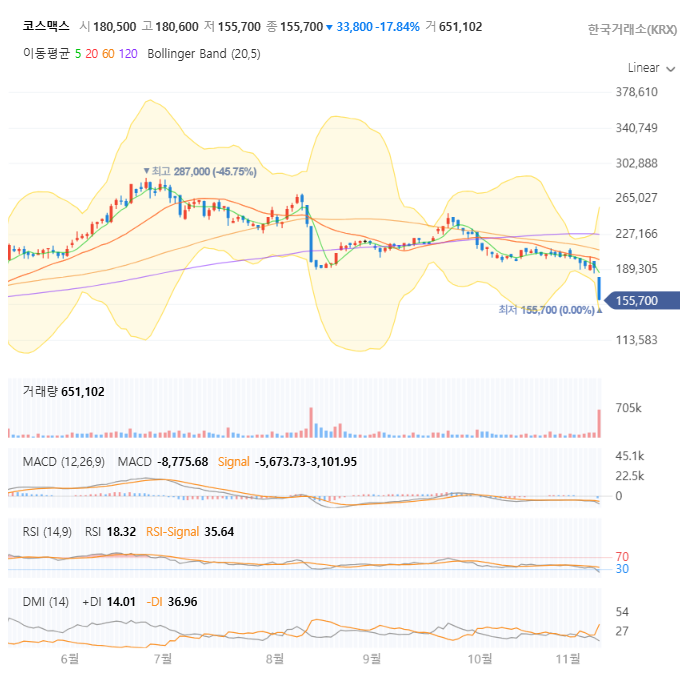This screenshot has height=697, width=680.
Task: Click the DMI (14) indicator label
Action: click(46, 602)
